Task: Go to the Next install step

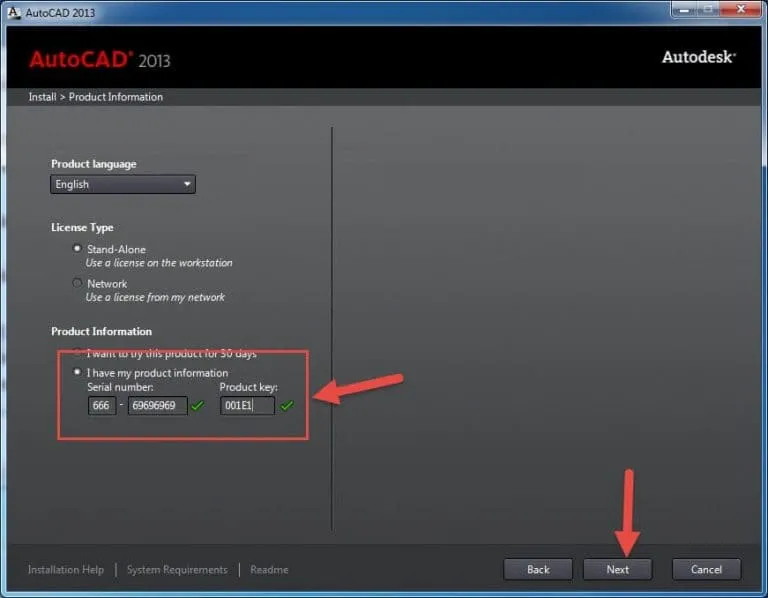Action: (618, 570)
